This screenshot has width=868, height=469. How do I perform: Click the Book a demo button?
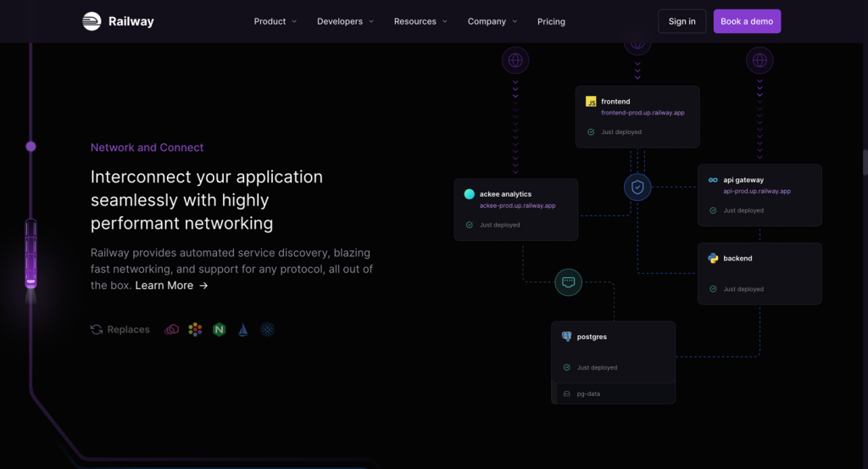747,21
